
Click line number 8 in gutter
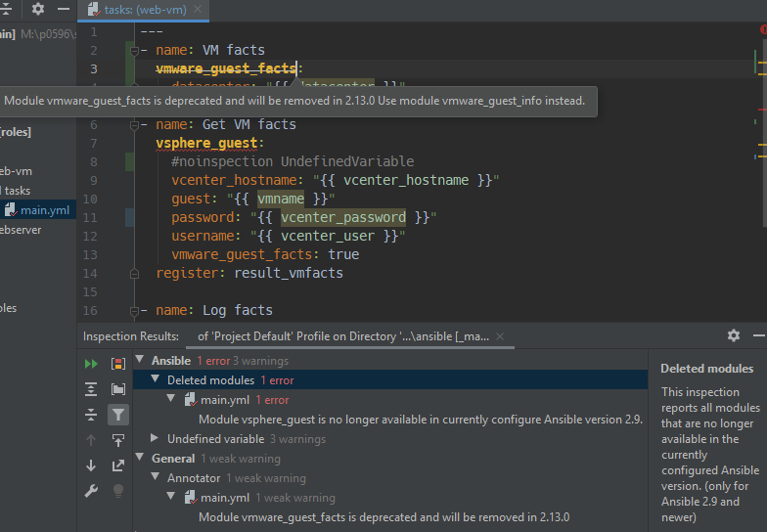click(x=94, y=162)
